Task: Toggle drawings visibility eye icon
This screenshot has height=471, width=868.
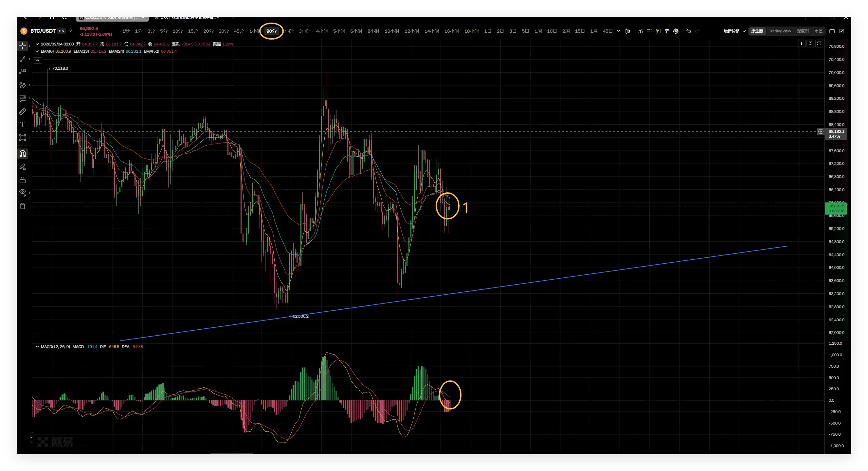Action: point(22,192)
